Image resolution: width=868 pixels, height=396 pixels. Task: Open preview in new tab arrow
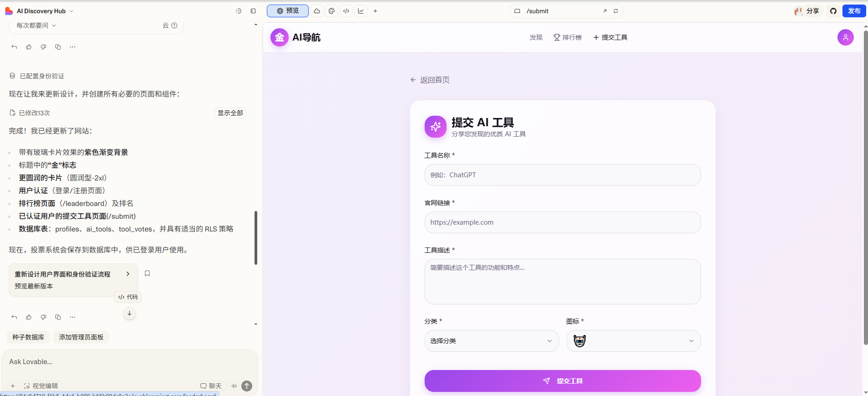coord(605,11)
